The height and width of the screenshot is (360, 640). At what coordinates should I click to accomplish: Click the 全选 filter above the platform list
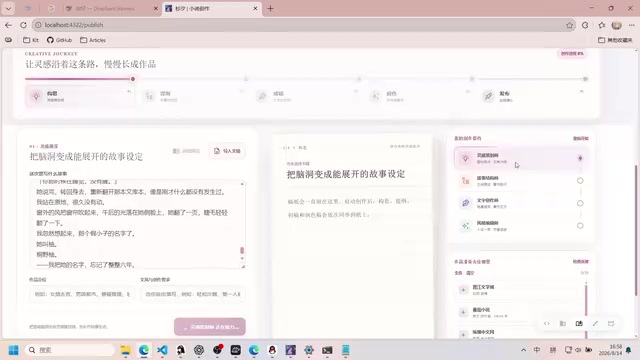(x=458, y=273)
